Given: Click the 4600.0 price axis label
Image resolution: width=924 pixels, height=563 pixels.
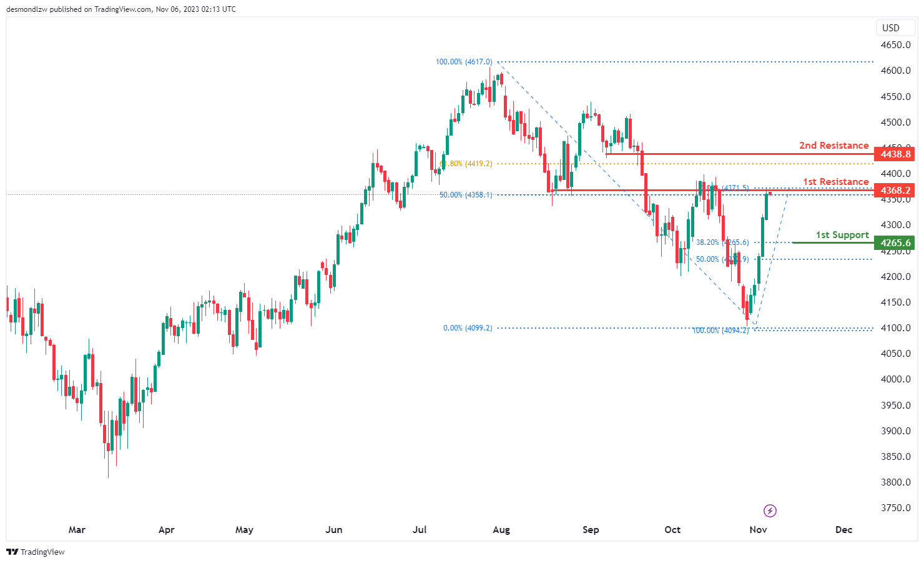Looking at the screenshot, I should 895,71.
